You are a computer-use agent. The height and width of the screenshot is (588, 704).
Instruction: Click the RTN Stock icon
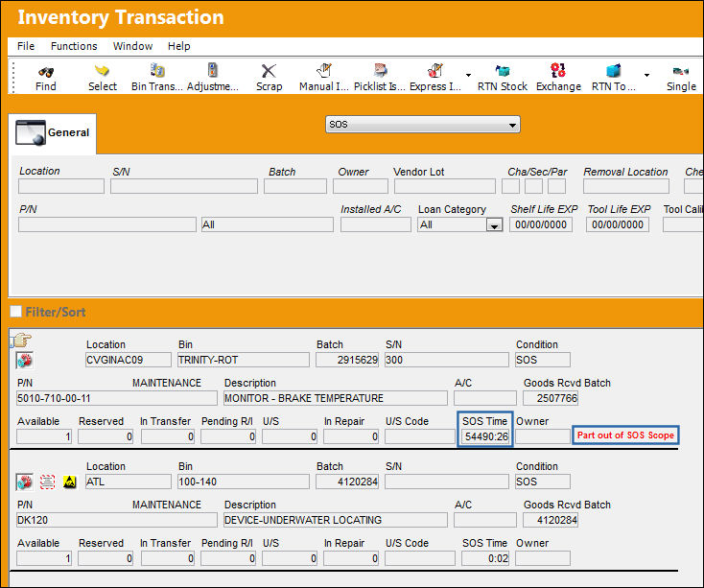[503, 70]
